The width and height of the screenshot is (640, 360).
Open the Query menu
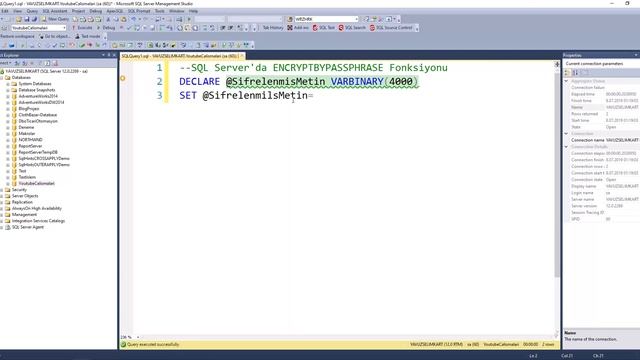[x=32, y=11]
